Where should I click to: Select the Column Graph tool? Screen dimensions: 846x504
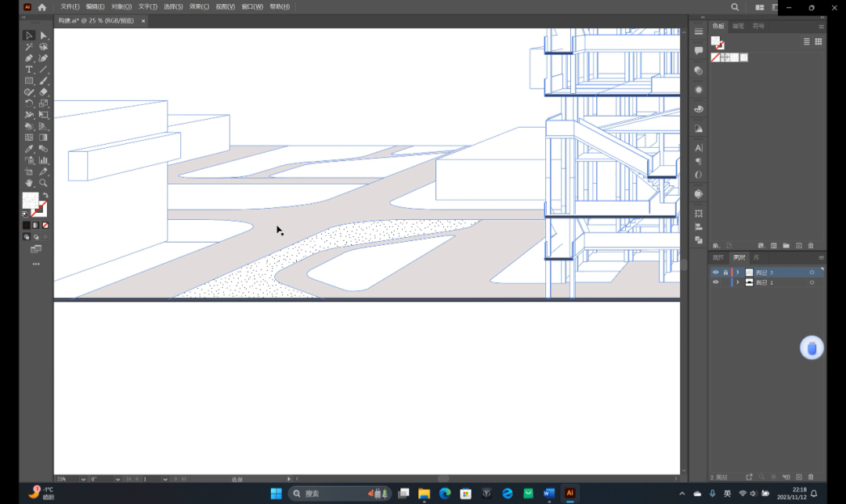(44, 160)
